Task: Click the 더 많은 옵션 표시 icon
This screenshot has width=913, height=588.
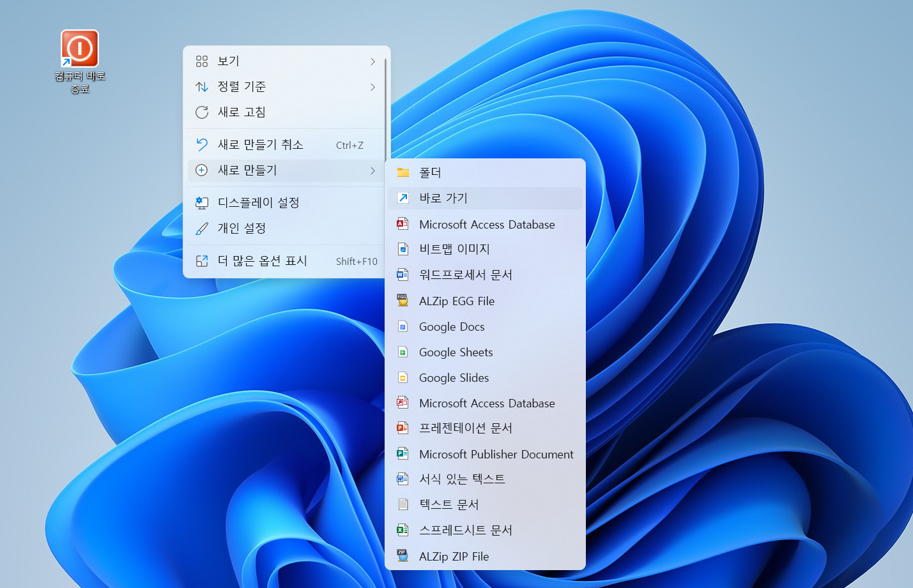Action: coord(202,261)
